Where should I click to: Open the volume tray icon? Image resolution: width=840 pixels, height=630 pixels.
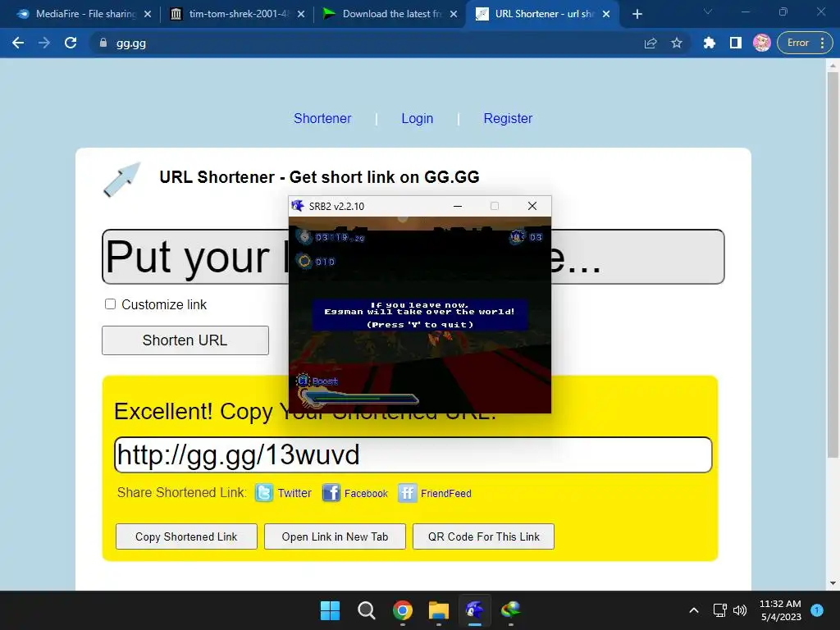coord(740,610)
